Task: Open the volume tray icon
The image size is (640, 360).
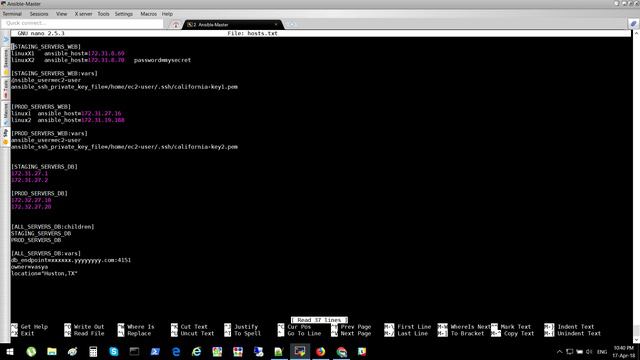Action: [589, 352]
